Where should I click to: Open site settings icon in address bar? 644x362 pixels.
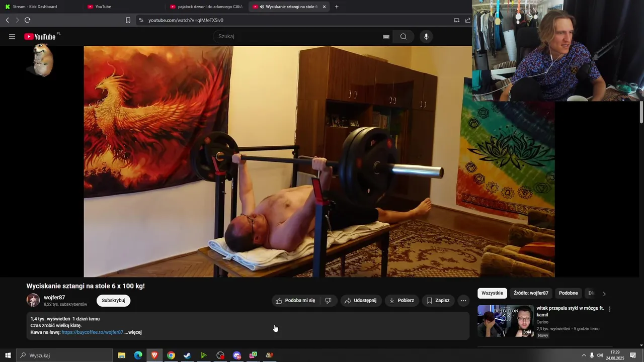(141, 20)
